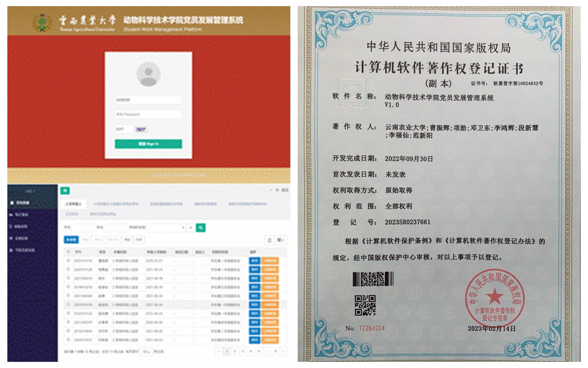This screenshot has height=368, width=588.
Task: Click the 全部权利 rights scope text
Action: click(x=399, y=206)
